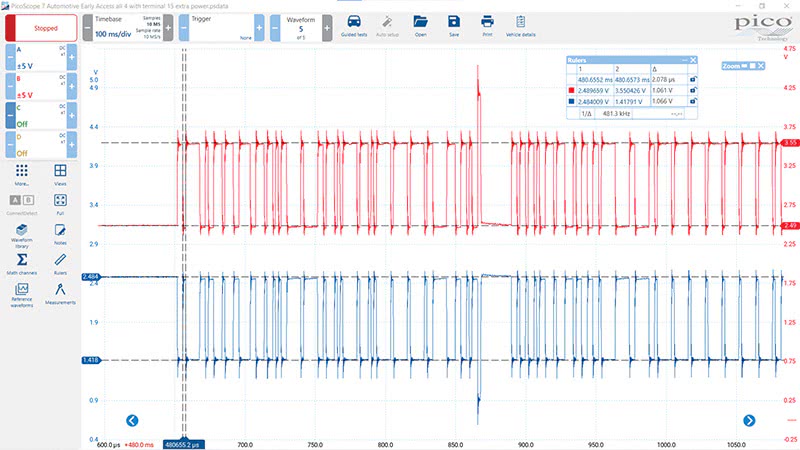Go to next waveform buffer with plus
This screenshot has height=450, width=800.
point(327,28)
